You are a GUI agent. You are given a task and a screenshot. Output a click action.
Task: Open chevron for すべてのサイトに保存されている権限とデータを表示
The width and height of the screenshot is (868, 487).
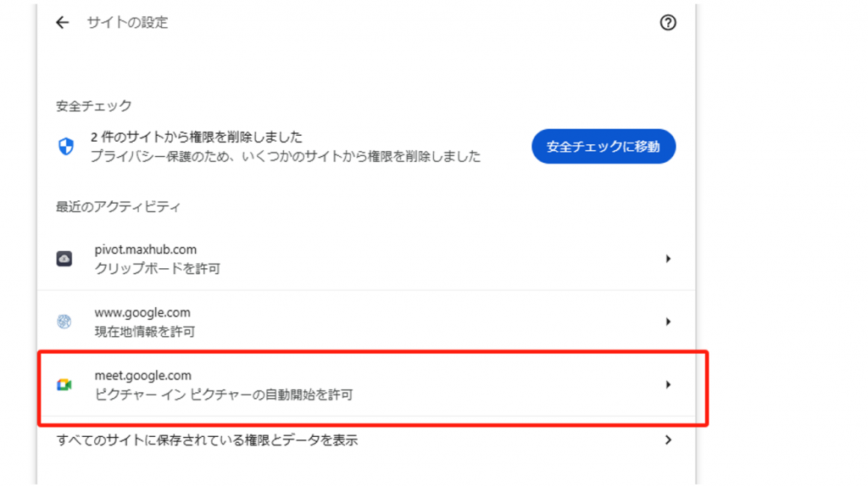[x=668, y=439]
